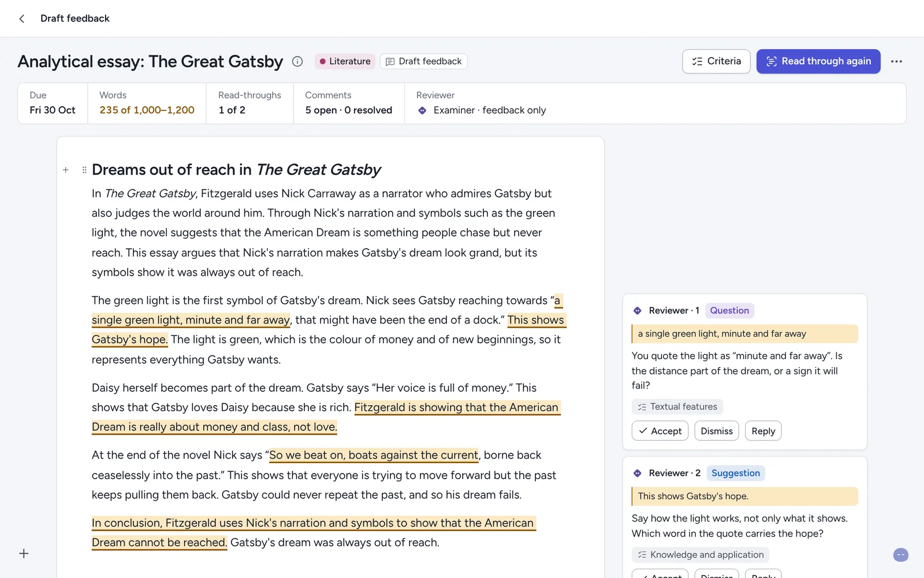Click the add button at the bottom left

pos(24,554)
